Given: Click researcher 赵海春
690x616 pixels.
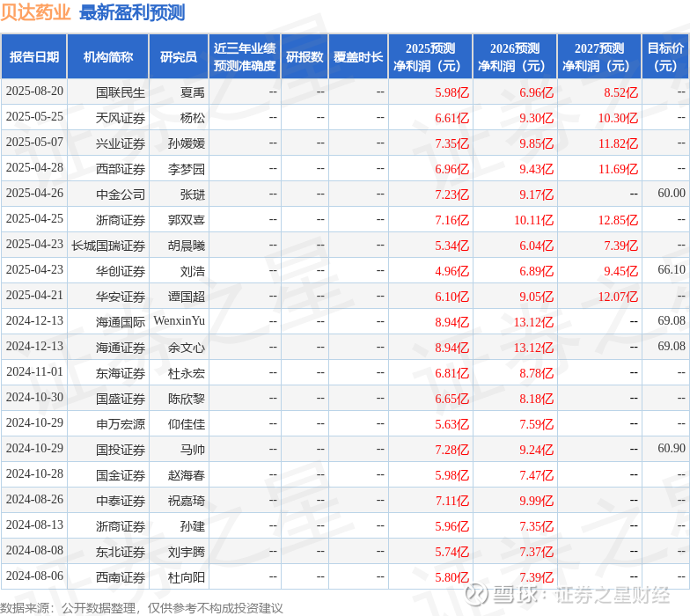Looking at the screenshot, I should tap(187, 475).
